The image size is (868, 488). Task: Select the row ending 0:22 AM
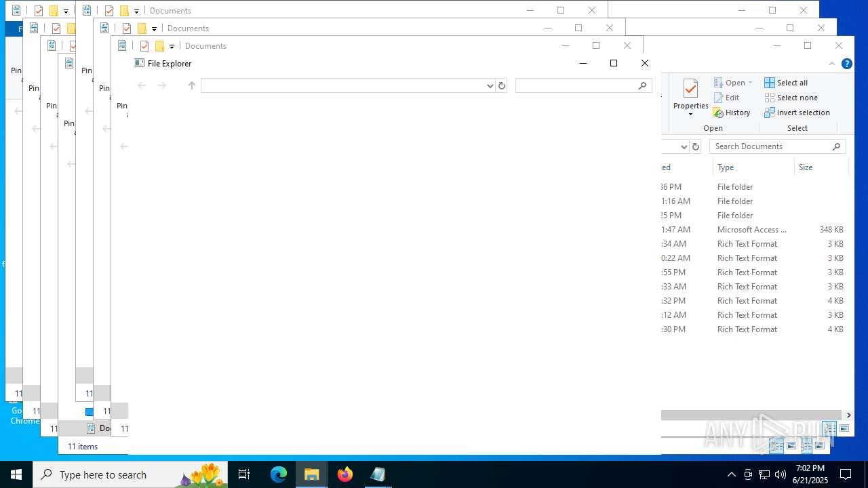tap(755, 258)
